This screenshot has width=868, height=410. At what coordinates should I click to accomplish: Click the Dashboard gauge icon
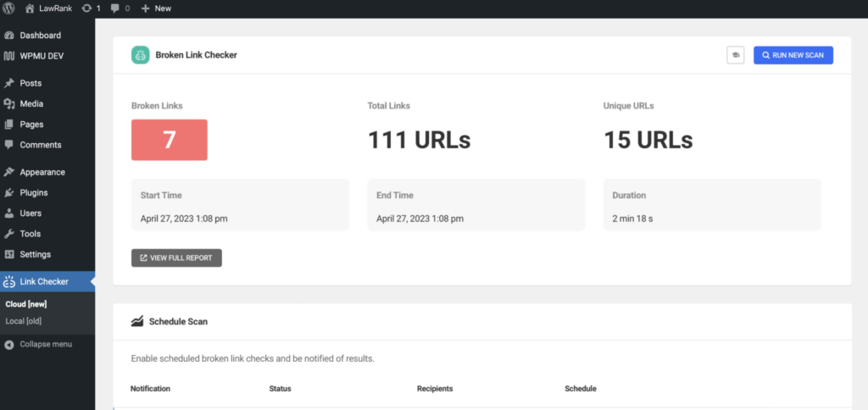click(8, 36)
